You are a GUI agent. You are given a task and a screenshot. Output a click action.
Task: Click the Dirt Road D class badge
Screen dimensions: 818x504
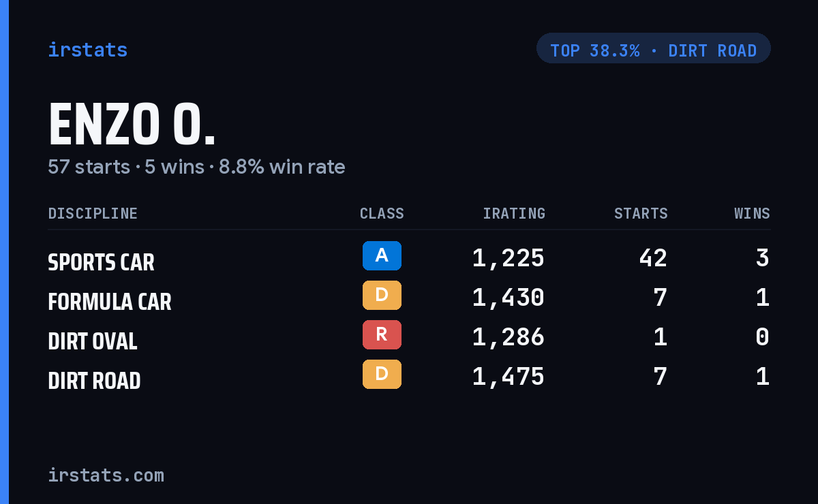(382, 374)
